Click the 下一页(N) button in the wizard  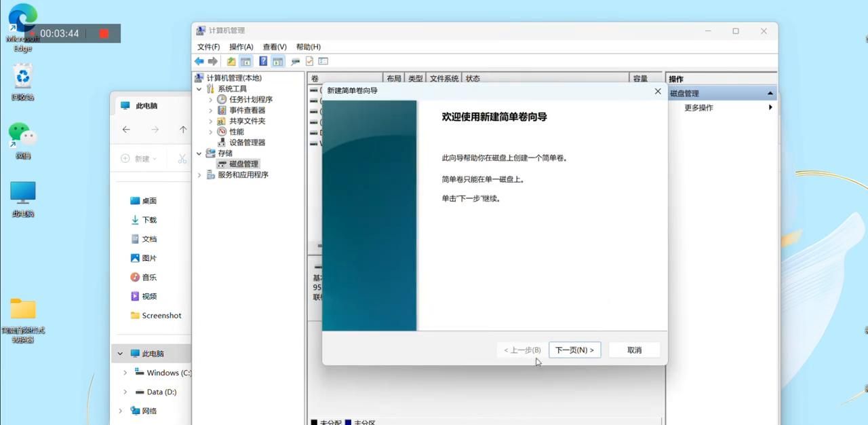(574, 350)
